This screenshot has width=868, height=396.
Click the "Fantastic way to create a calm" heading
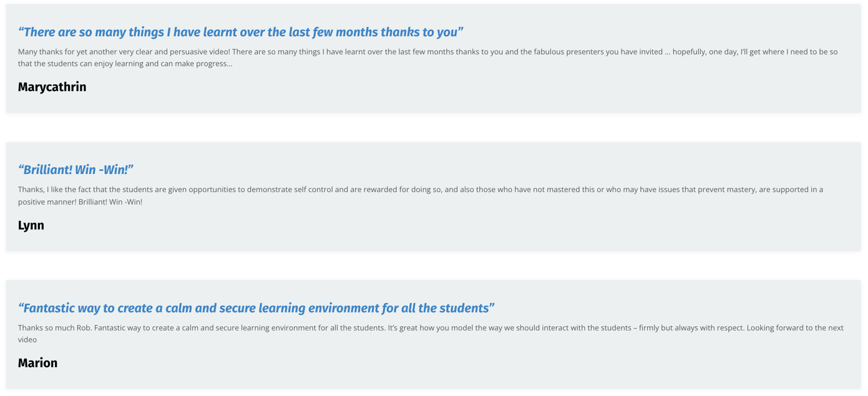click(x=256, y=308)
